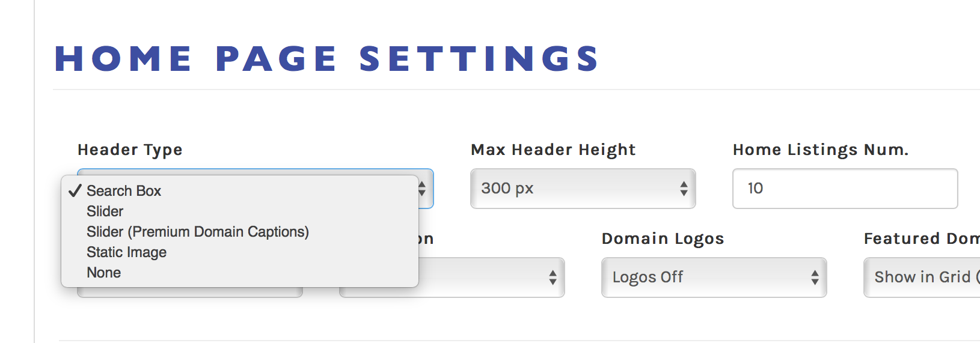Click the partially visible "Featured Dom" label

tap(921, 238)
